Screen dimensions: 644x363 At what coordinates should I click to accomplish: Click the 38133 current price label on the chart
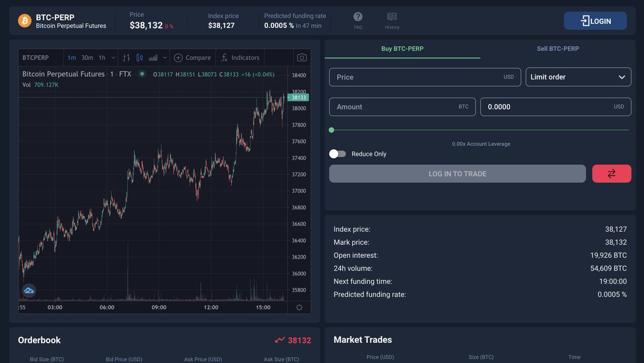[298, 97]
